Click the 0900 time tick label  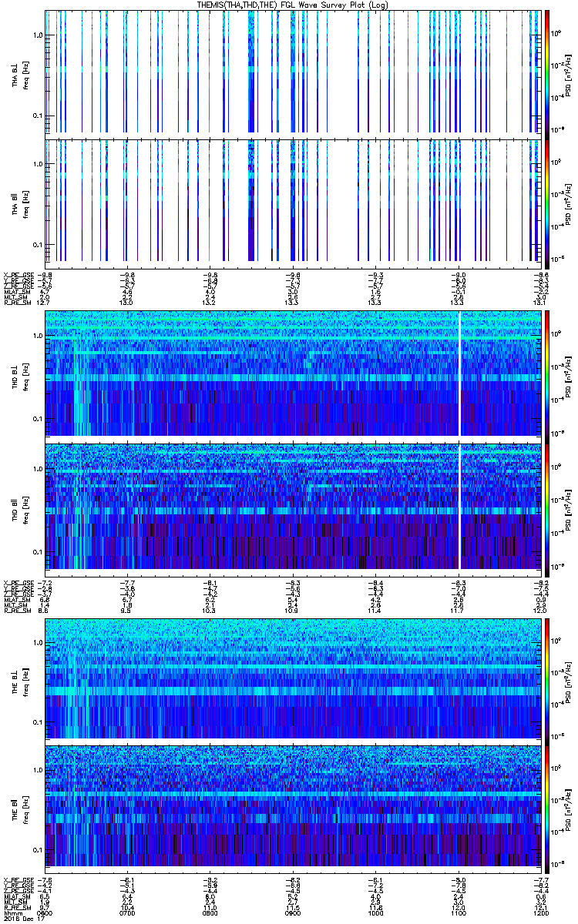tap(294, 912)
